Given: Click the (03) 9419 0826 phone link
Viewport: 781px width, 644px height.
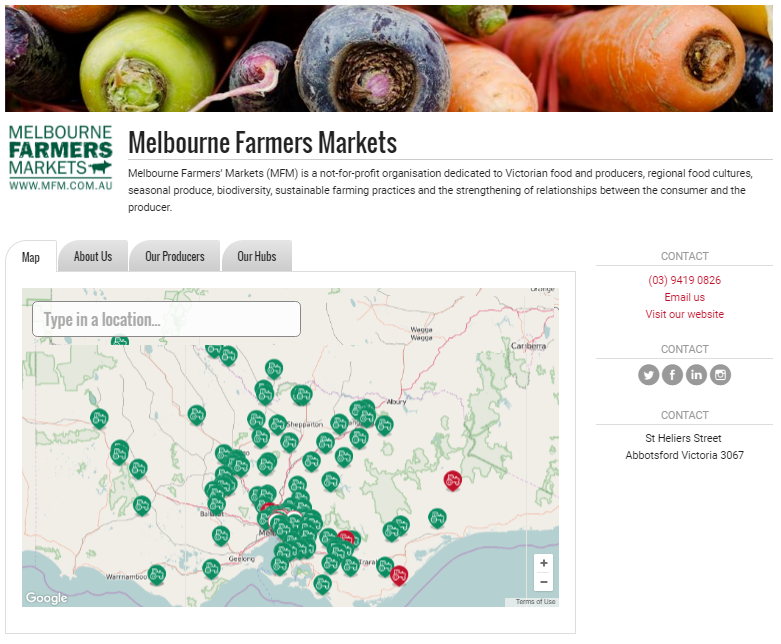Looking at the screenshot, I should pos(684,280).
